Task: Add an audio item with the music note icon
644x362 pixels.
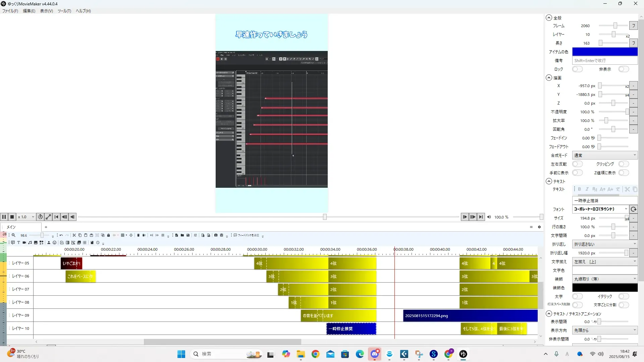Action: point(30,243)
